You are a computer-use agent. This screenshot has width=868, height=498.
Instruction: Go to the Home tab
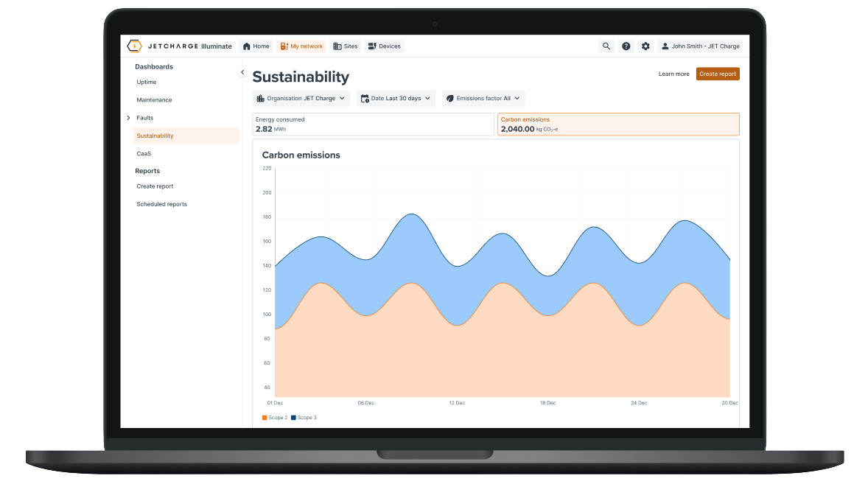pyautogui.click(x=256, y=46)
